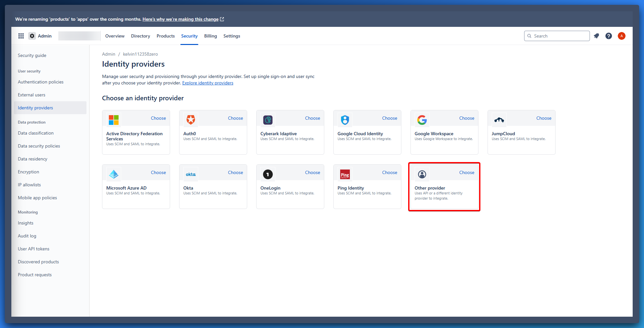Open the Billing tab

coord(211,36)
